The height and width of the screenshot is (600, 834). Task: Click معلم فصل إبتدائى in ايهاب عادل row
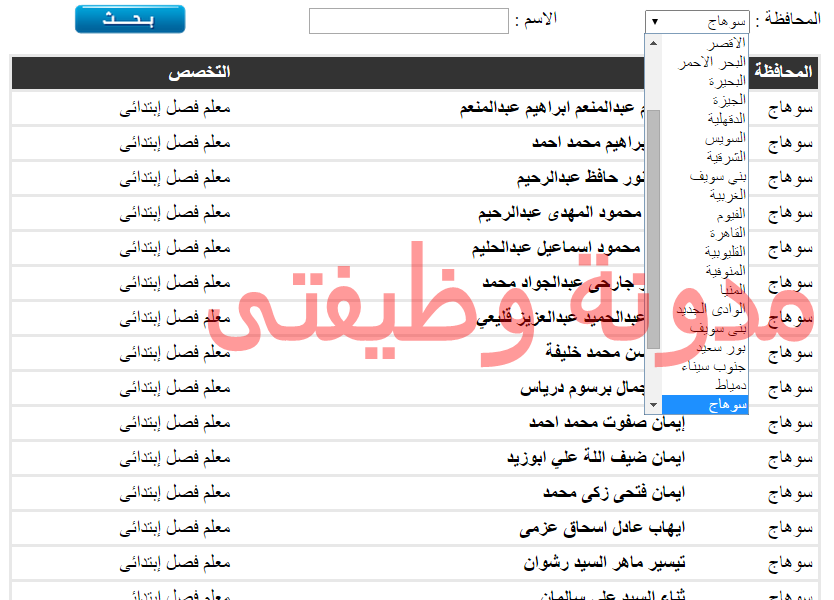click(175, 528)
